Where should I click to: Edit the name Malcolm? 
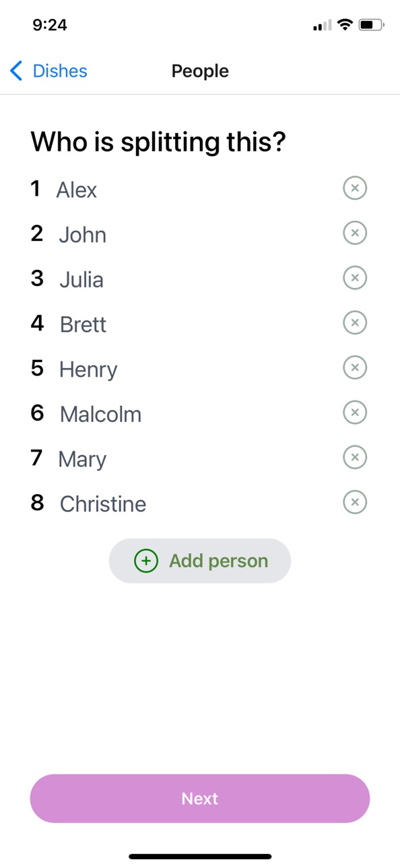tap(101, 414)
